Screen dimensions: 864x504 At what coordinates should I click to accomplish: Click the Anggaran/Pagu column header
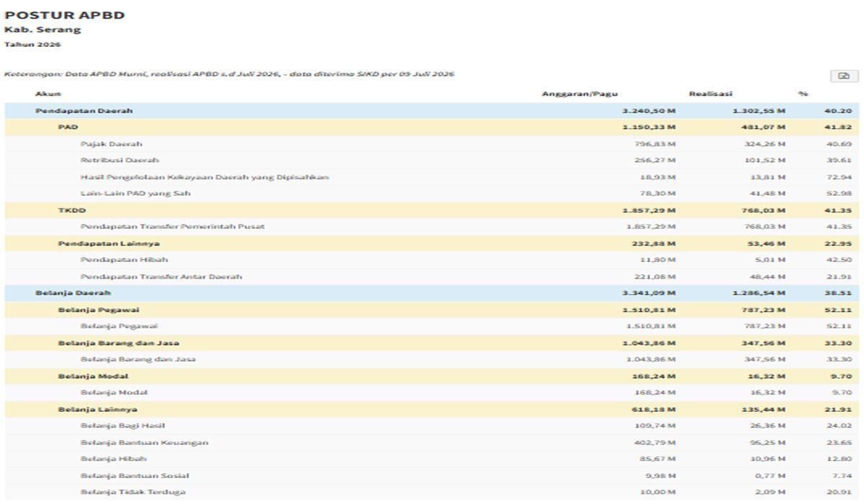[x=570, y=94]
